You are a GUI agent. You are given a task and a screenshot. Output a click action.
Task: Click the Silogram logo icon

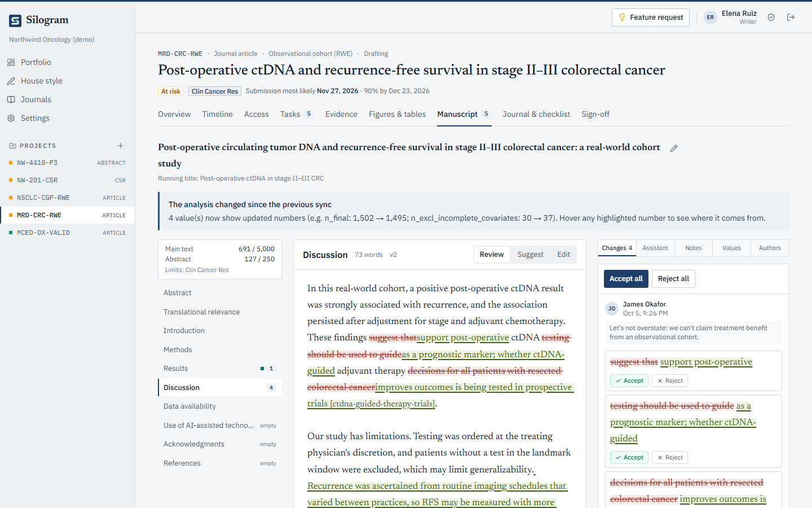point(15,21)
